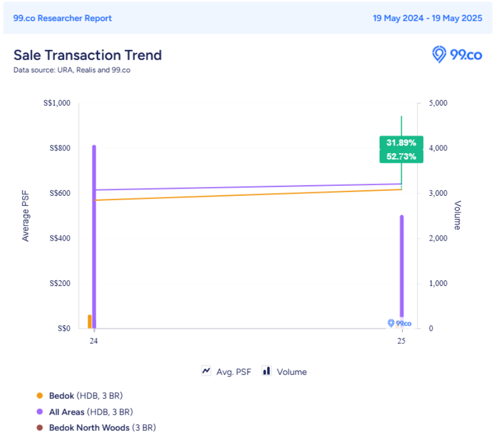This screenshot has width=504, height=438.
Task: Click the Sale Transaction Trend title
Action: pyautogui.click(x=87, y=55)
